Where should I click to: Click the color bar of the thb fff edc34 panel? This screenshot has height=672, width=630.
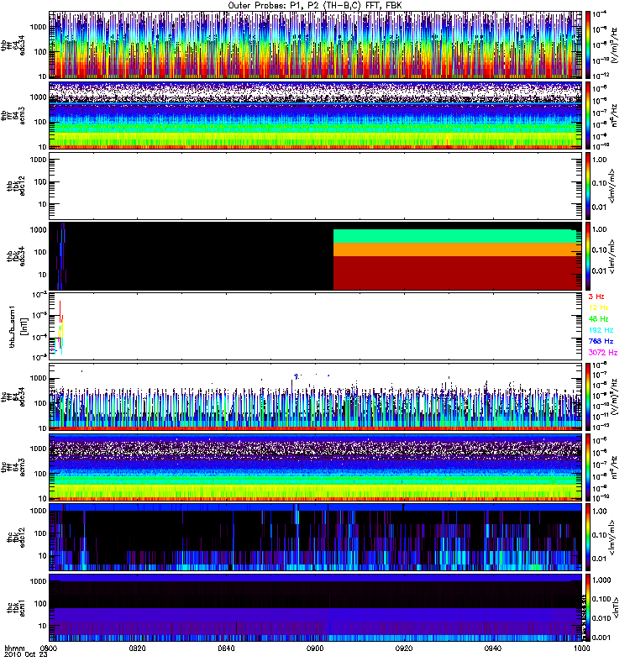(588, 45)
